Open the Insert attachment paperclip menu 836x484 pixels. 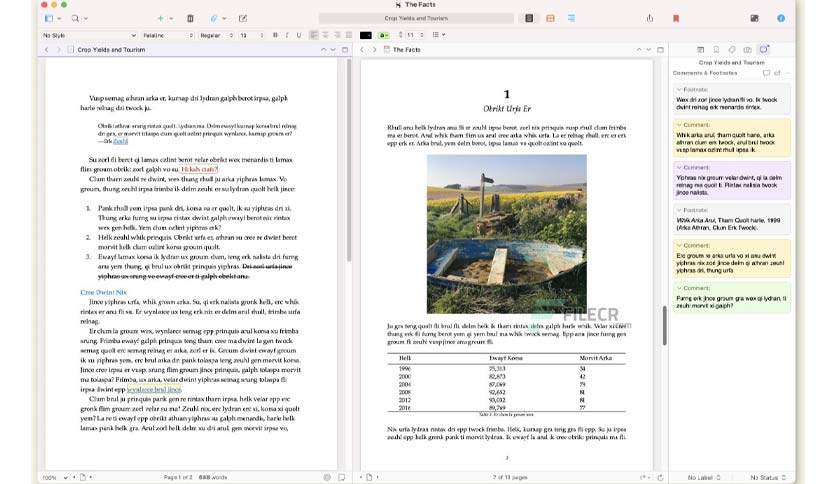[214, 18]
